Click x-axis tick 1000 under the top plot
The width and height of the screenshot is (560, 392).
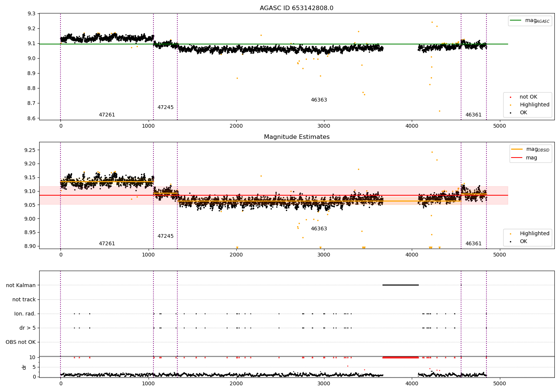(148, 126)
